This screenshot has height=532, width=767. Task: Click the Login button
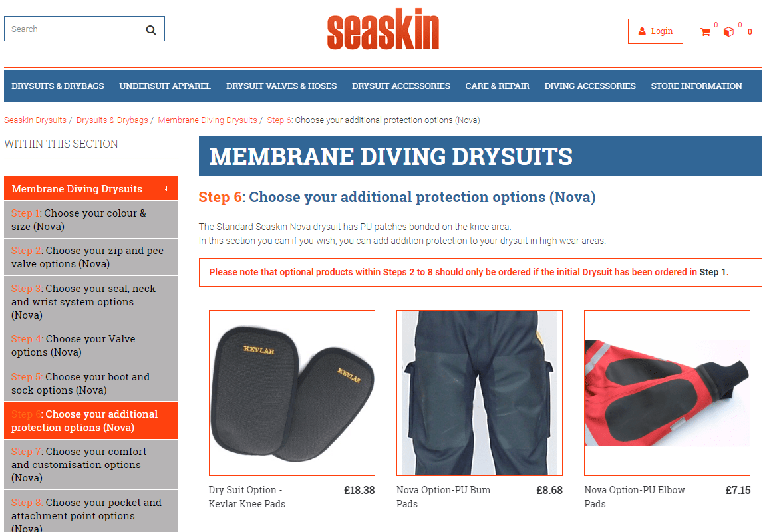pyautogui.click(x=655, y=31)
